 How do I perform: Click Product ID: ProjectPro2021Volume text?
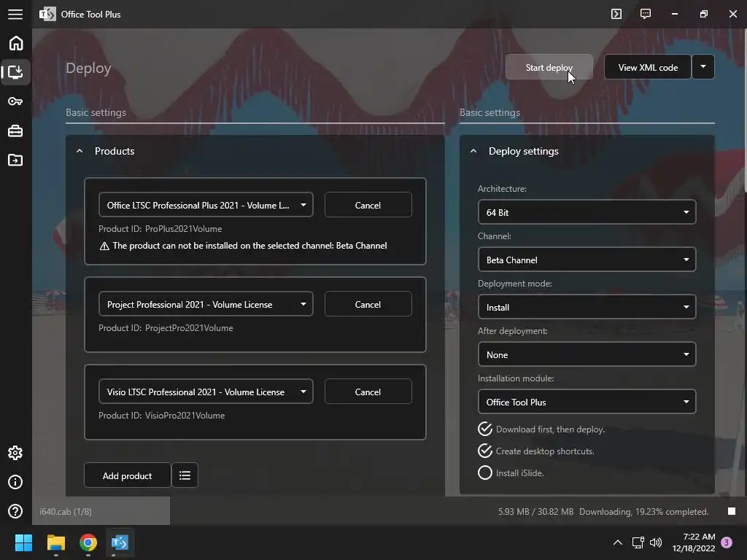point(166,327)
